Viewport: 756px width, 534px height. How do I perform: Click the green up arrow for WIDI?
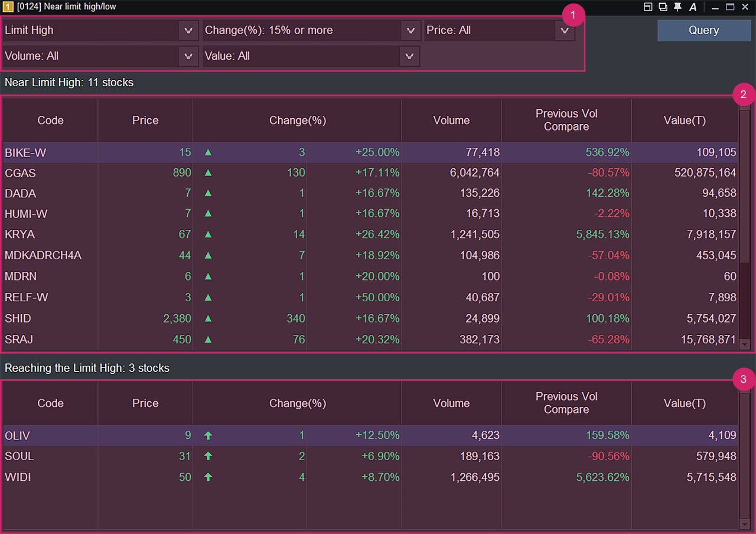point(208,477)
